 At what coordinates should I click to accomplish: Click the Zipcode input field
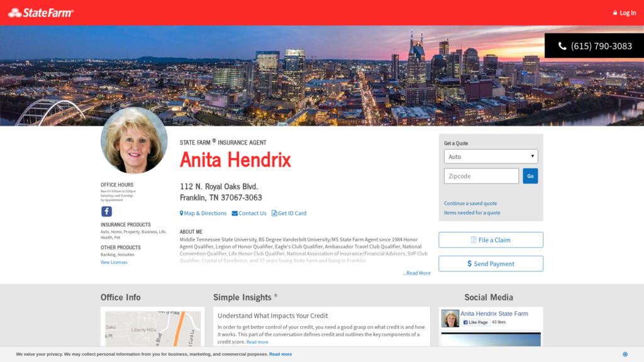pos(481,176)
